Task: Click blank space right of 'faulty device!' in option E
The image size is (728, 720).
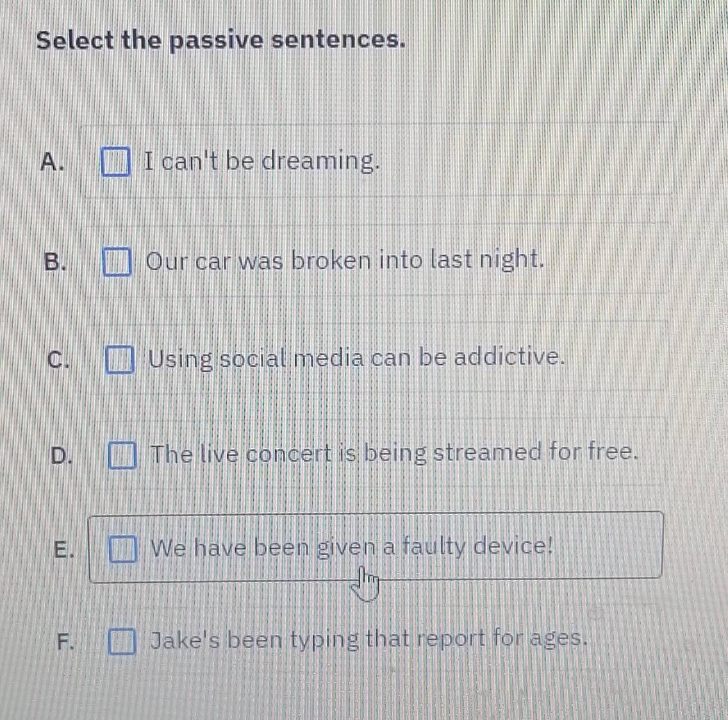Action: 606,547
